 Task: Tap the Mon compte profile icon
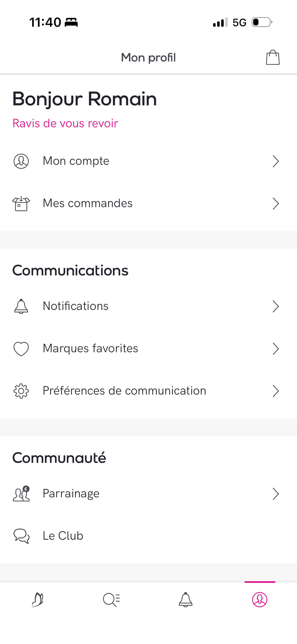(x=21, y=161)
